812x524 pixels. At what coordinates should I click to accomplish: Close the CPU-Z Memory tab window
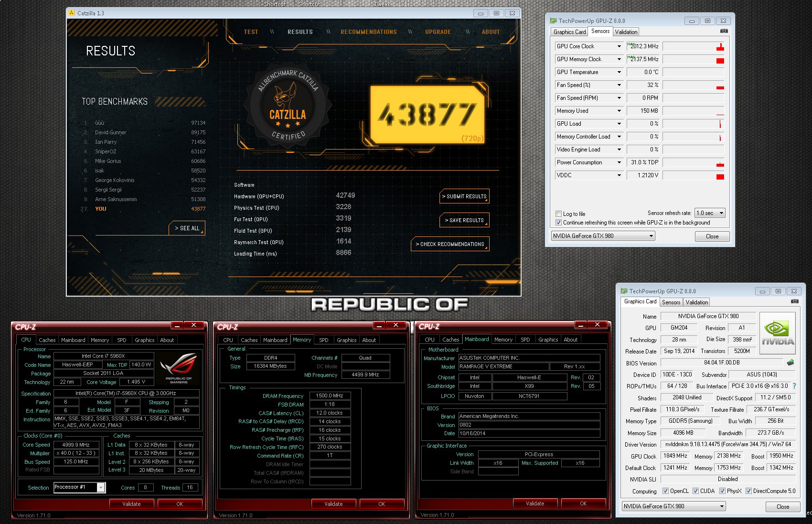pos(396,325)
